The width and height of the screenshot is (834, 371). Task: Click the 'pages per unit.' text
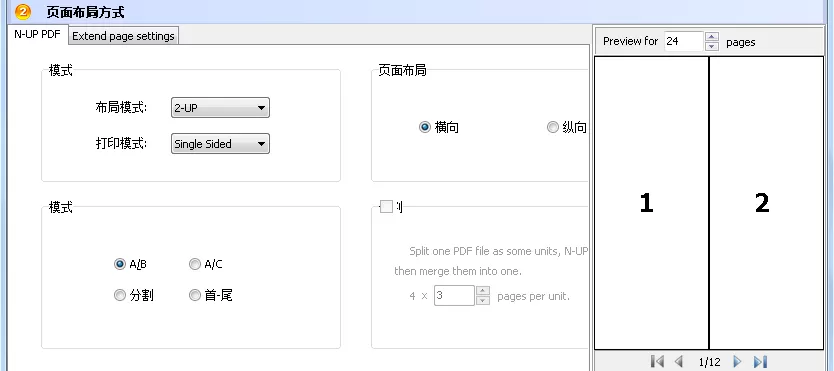coord(533,297)
